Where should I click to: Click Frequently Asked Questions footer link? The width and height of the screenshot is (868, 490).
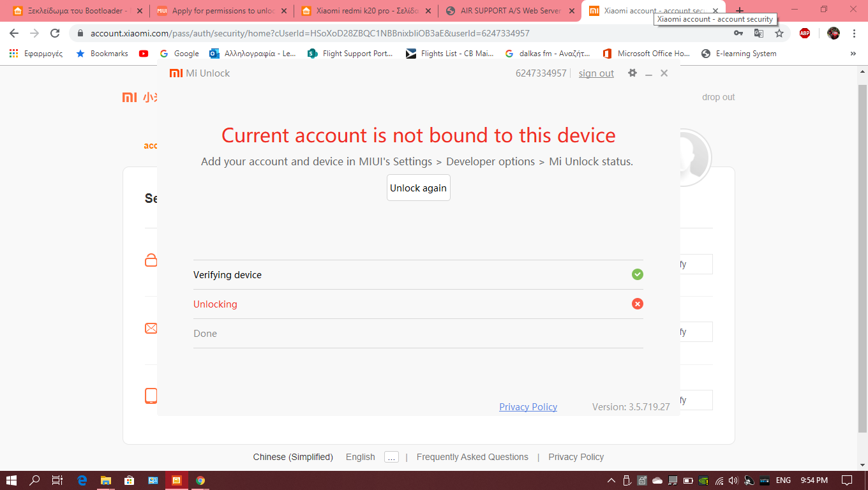click(x=472, y=457)
